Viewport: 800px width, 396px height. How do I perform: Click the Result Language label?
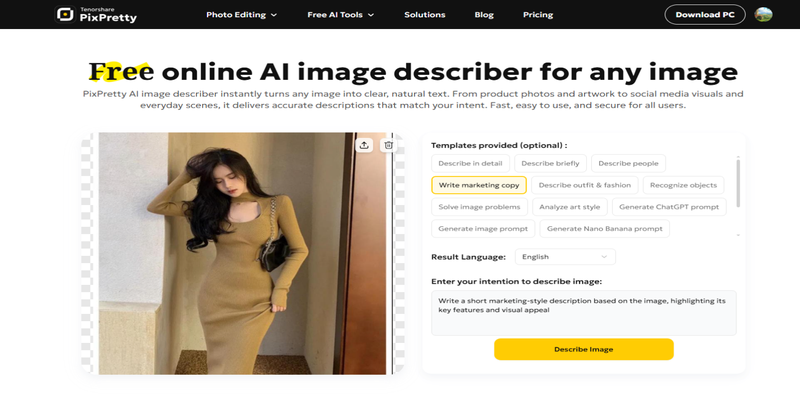468,257
